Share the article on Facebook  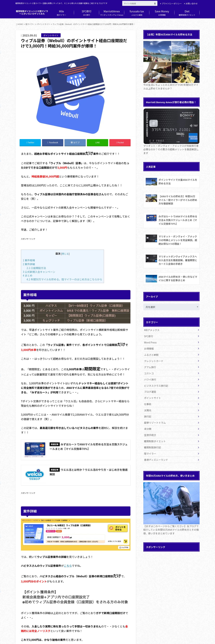[x=53, y=142]
